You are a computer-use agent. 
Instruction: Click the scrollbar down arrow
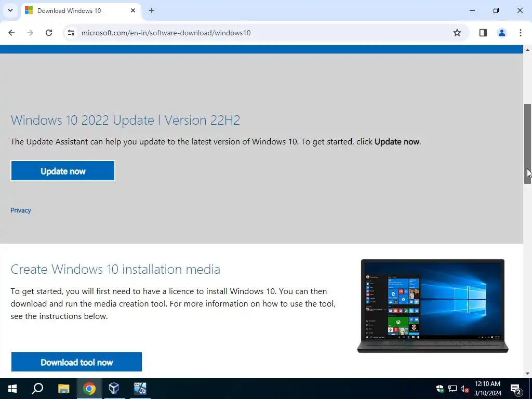click(527, 374)
